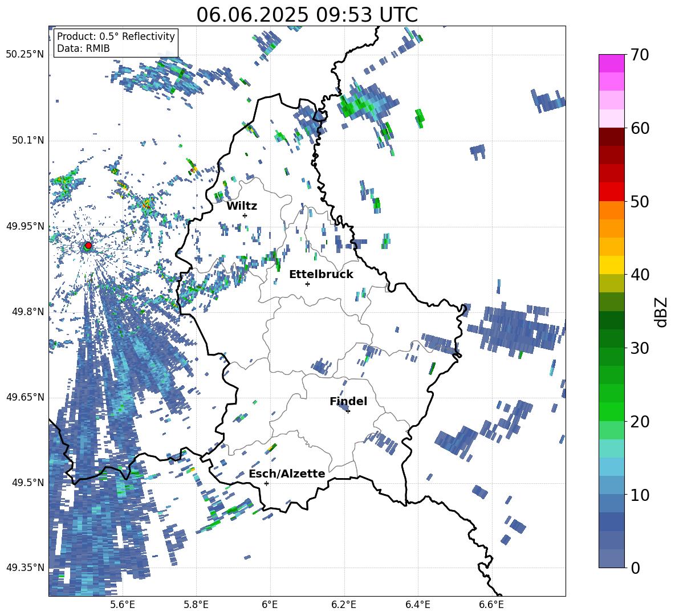Click the colorbar tick value 20

pos(639,422)
